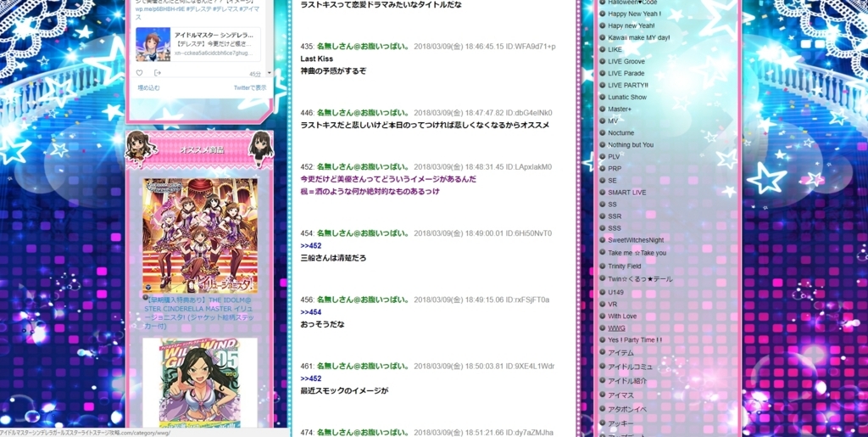Open the 'Lunatic Show' category

pyautogui.click(x=627, y=97)
